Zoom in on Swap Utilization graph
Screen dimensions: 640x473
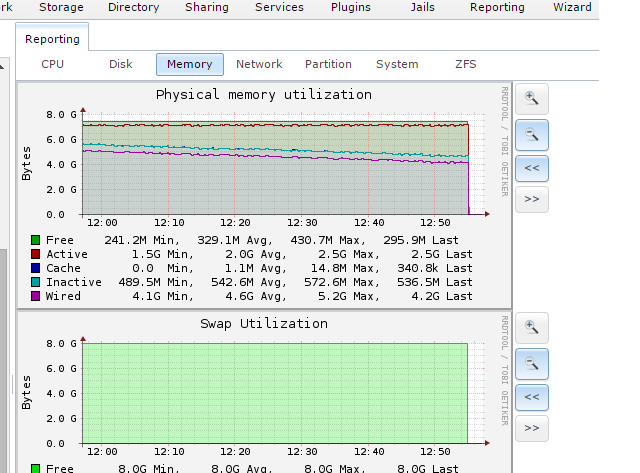[x=532, y=328]
